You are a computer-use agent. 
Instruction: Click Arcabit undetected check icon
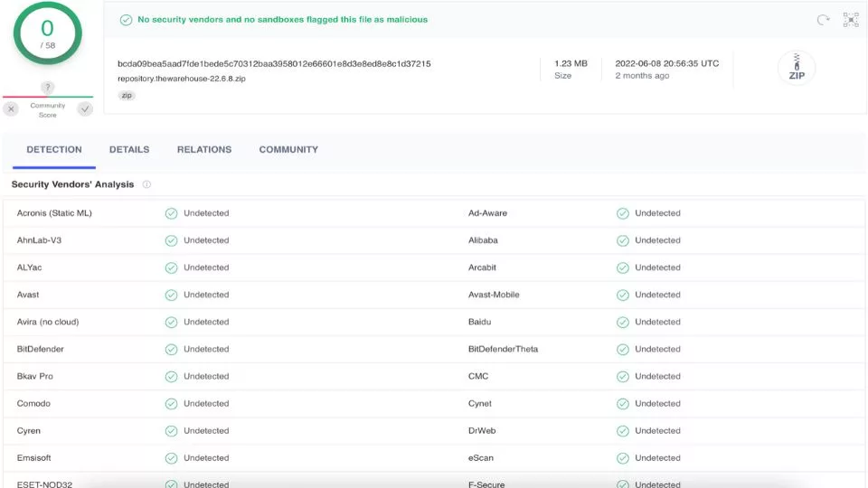(623, 267)
